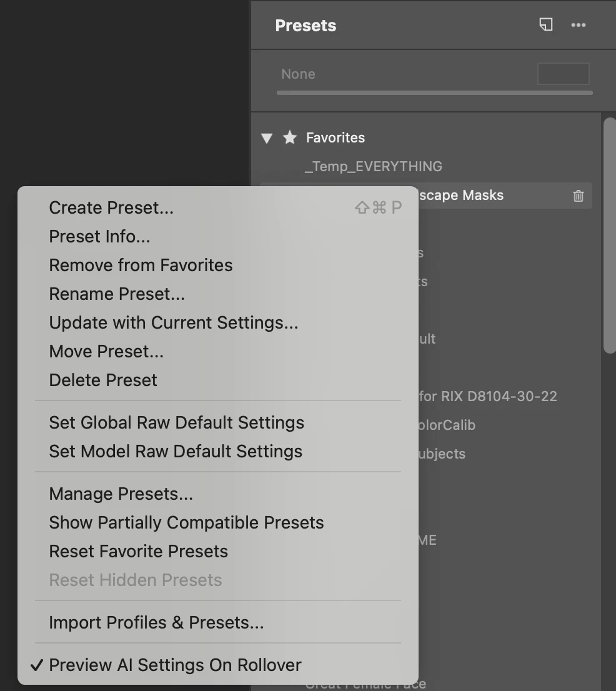This screenshot has width=616, height=691.
Task: Select Set Global Raw Default Settings
Action: coord(176,422)
